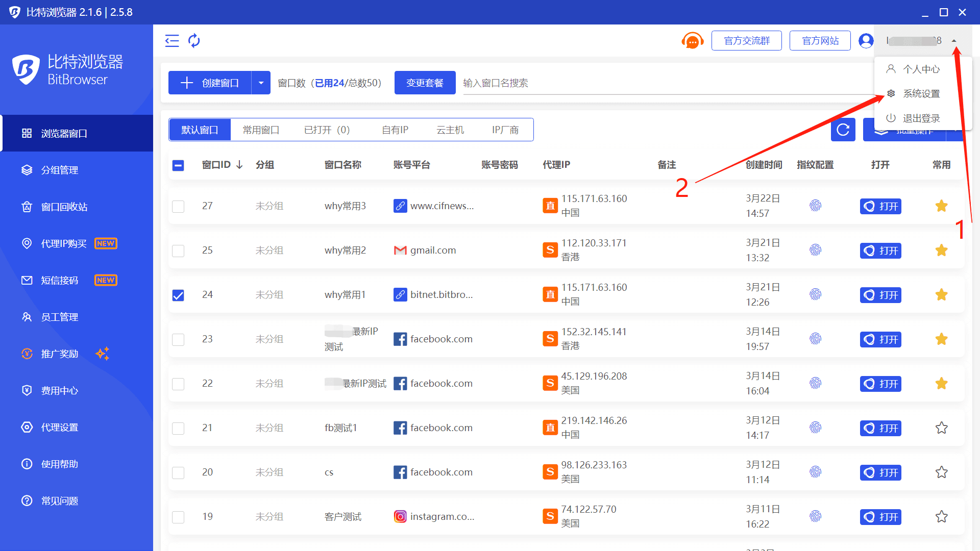Sort by window ID column arrow

(239, 165)
